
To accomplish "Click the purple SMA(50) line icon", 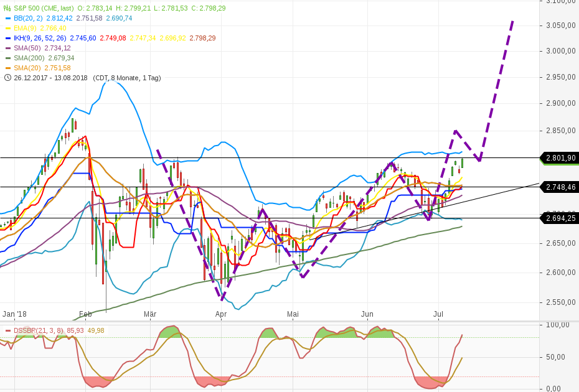I will coord(9,47).
